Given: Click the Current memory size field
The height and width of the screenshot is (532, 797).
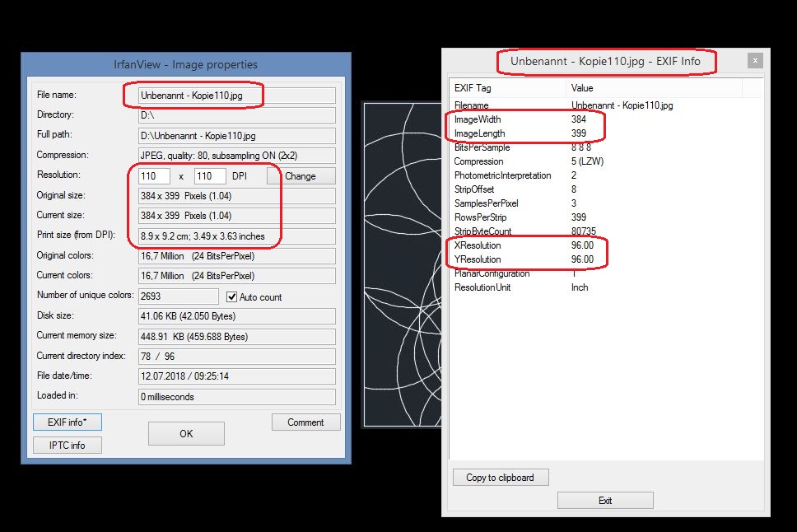Looking at the screenshot, I should (237, 337).
